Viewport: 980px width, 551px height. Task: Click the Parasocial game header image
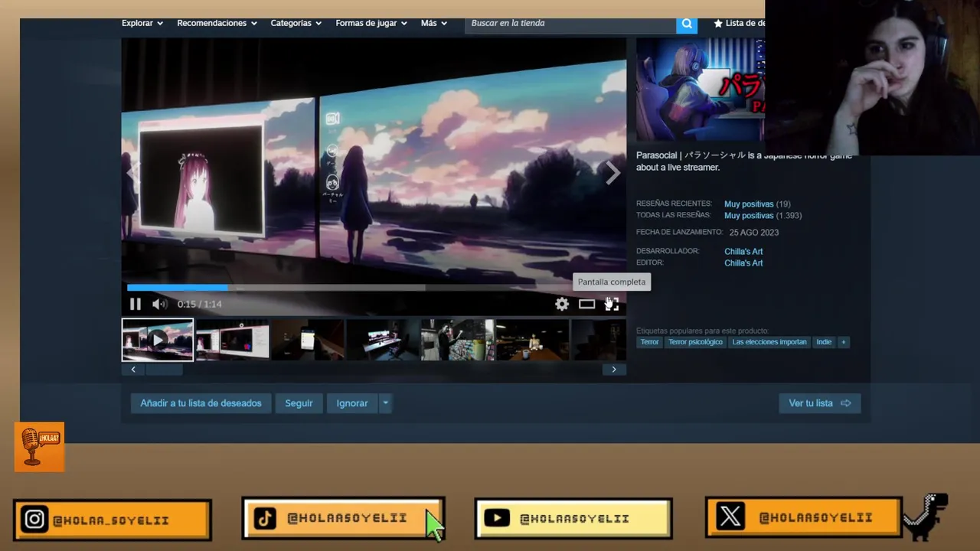tap(701, 90)
